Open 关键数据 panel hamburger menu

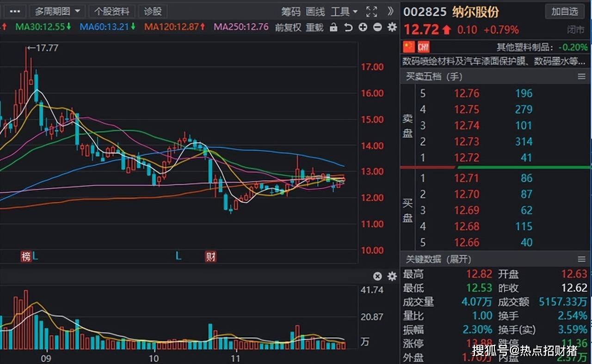tap(582, 259)
